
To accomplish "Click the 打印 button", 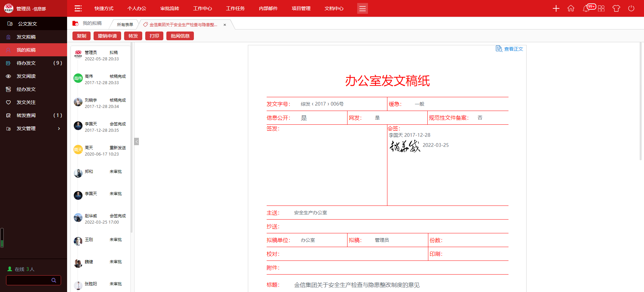I will point(154,36).
